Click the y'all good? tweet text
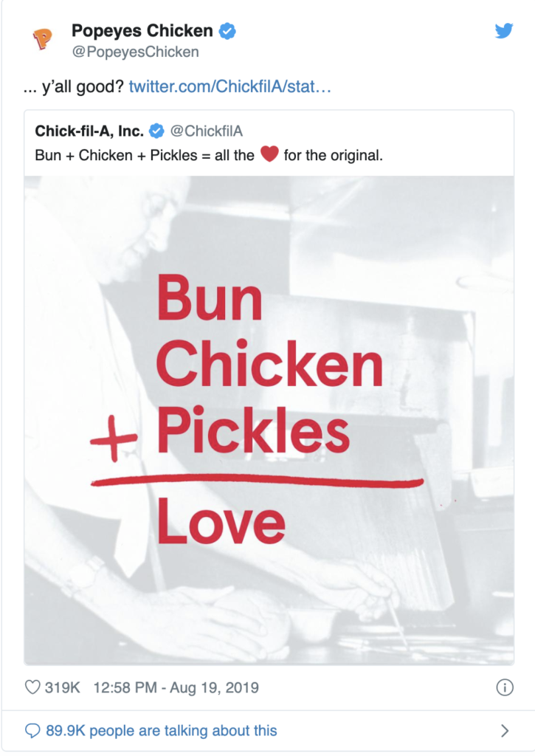Viewport: 535px width, 756px height. tap(74, 87)
